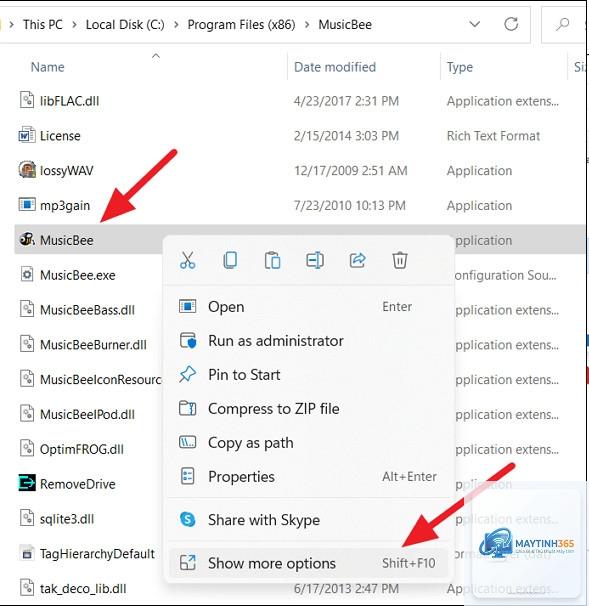The width and height of the screenshot is (589, 606).
Task: Click the Paste clipboard icon in context menu
Action: (x=272, y=260)
